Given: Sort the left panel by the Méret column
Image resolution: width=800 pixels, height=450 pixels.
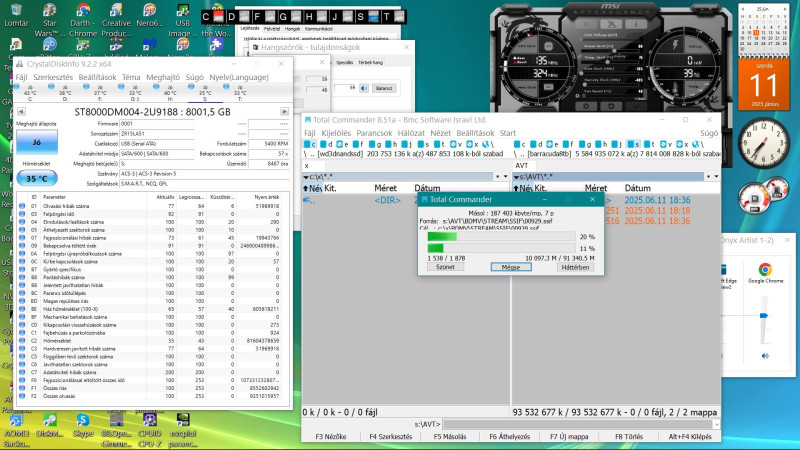Looking at the screenshot, I should (x=386, y=188).
